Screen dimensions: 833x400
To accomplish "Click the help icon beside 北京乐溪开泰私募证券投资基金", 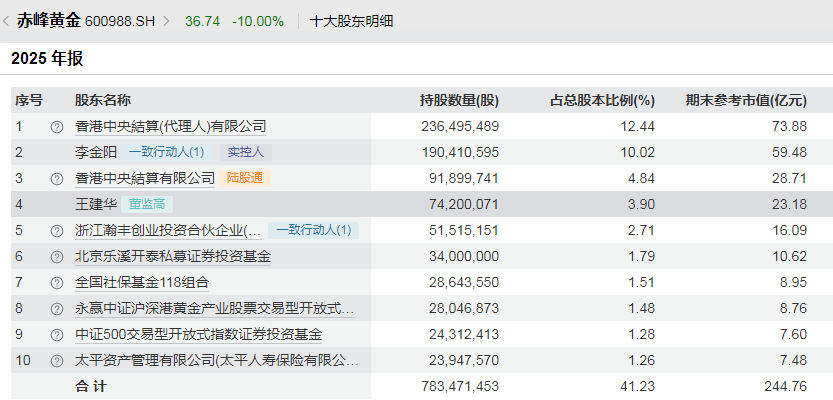I will (x=57, y=256).
